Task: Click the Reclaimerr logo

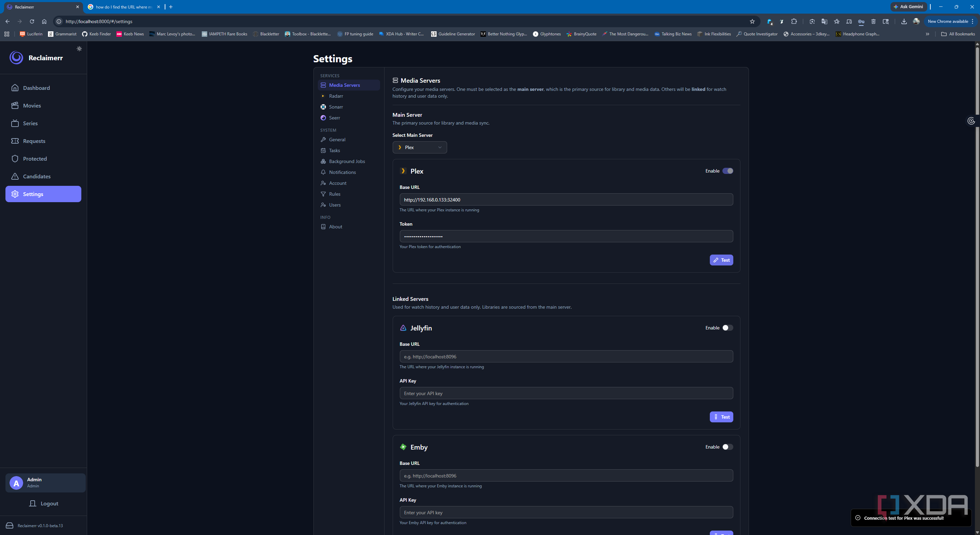Action: [x=16, y=58]
